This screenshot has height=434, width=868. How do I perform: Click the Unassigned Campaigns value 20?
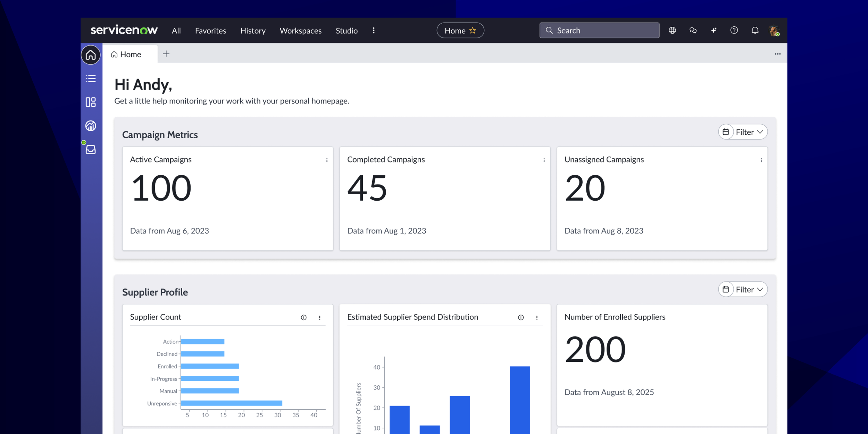pos(585,188)
